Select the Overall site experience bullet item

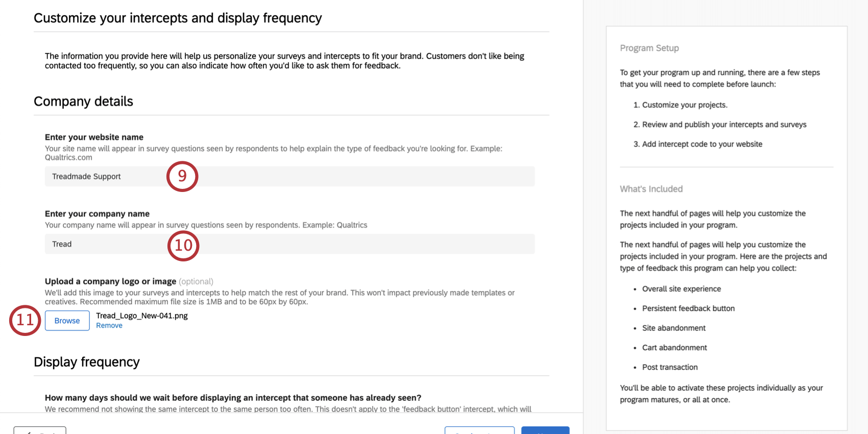tap(681, 288)
